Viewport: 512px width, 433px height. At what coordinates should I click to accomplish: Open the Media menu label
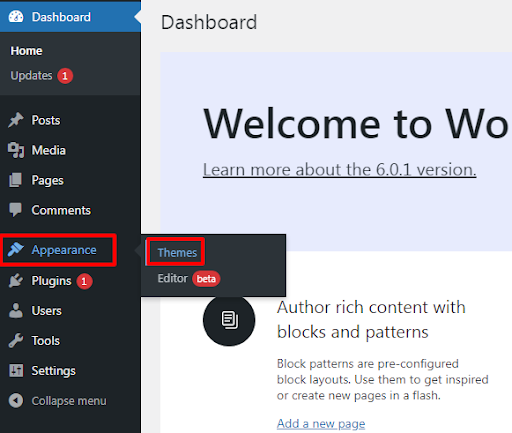(x=49, y=150)
